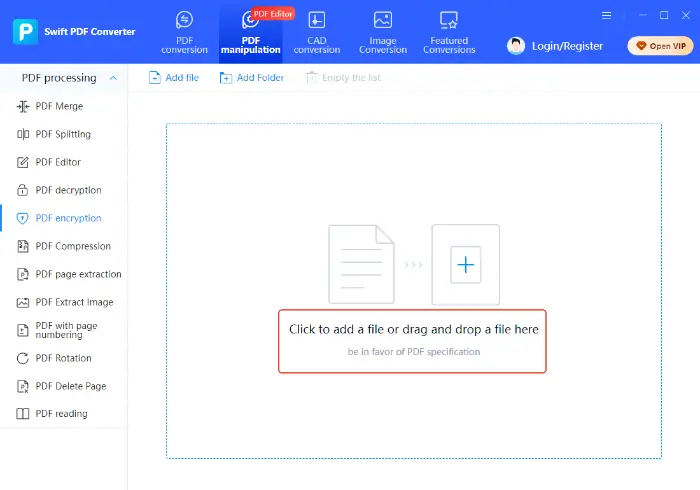Select the PDF page extraction label

(78, 274)
